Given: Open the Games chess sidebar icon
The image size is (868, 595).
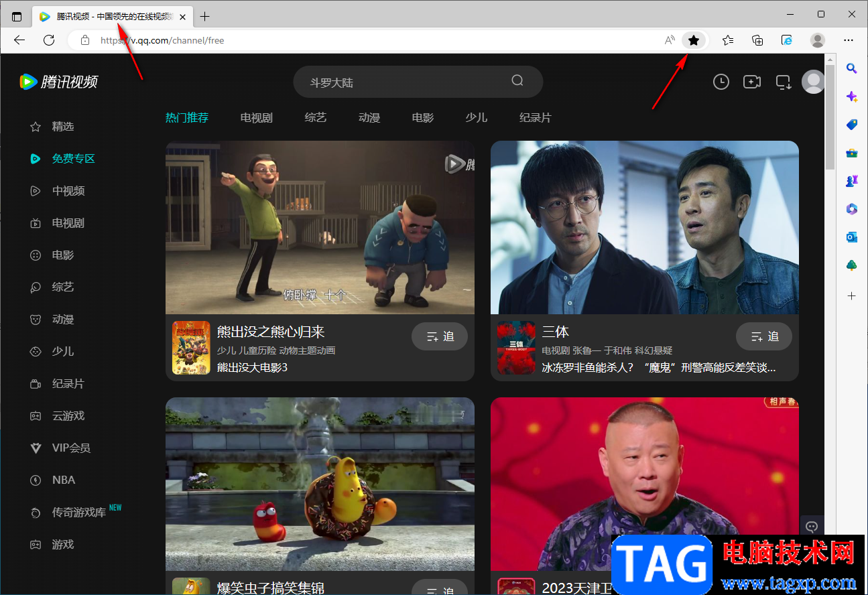Looking at the screenshot, I should point(851,181).
